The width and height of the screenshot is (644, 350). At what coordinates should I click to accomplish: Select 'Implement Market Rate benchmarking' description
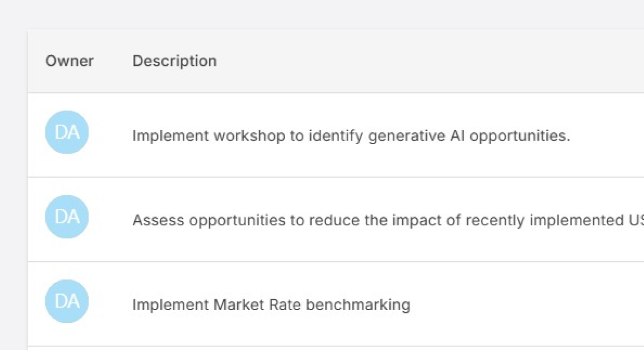point(271,305)
